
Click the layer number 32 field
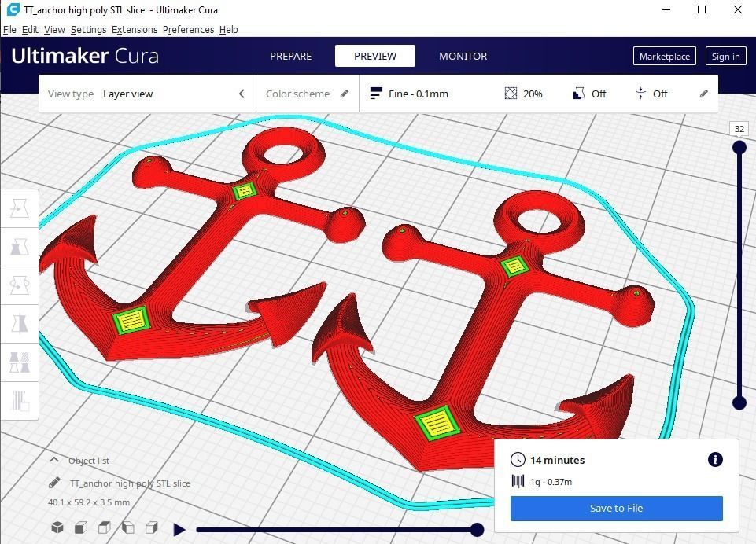click(x=739, y=129)
